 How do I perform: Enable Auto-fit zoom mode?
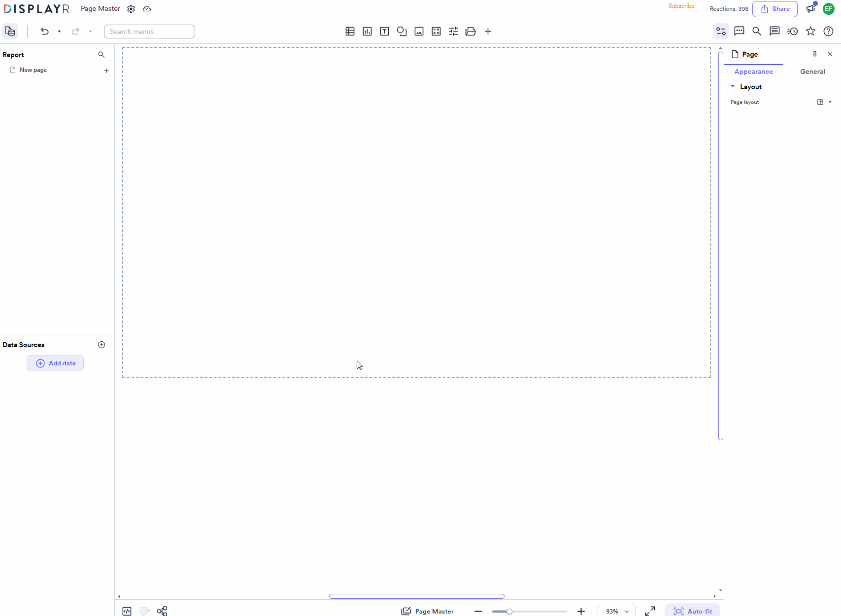(x=692, y=611)
